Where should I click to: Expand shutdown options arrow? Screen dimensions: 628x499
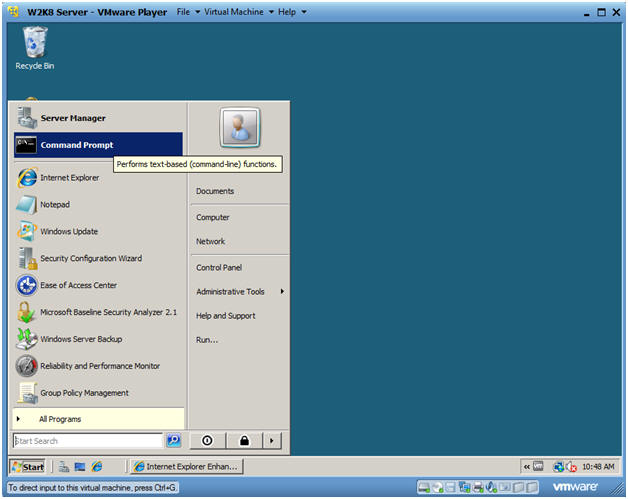[x=272, y=441]
